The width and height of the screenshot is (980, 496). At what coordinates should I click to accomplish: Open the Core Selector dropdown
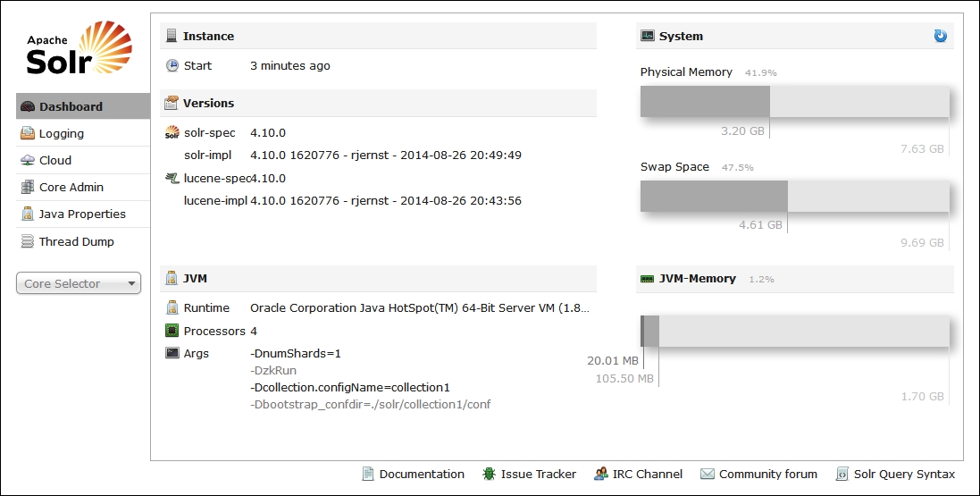coord(79,283)
